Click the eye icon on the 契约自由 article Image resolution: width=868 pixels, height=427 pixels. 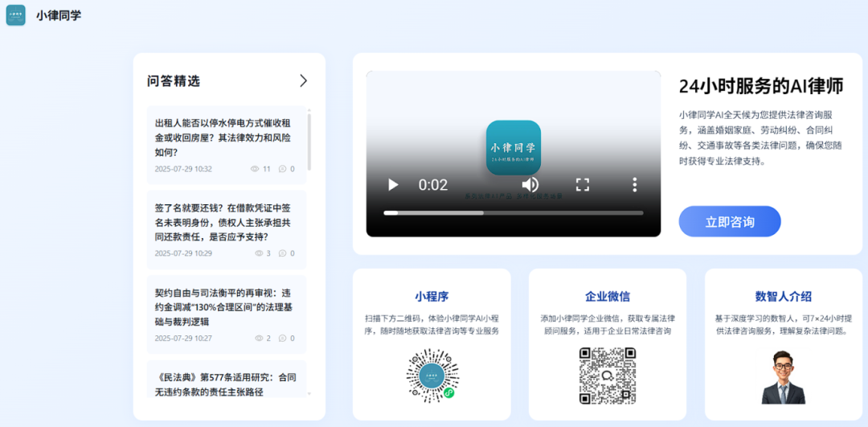[x=259, y=339]
